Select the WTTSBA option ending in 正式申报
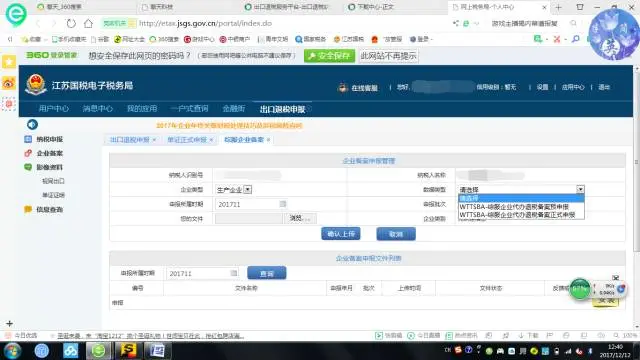The height and width of the screenshot is (360, 640). (521, 215)
